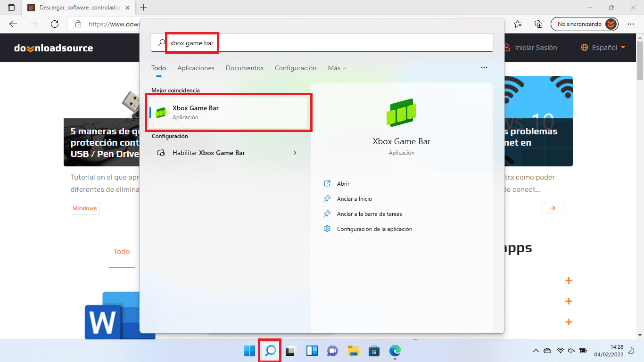644x362 pixels.
Task: Expand the first orange plus in apps list
Action: (x=569, y=280)
